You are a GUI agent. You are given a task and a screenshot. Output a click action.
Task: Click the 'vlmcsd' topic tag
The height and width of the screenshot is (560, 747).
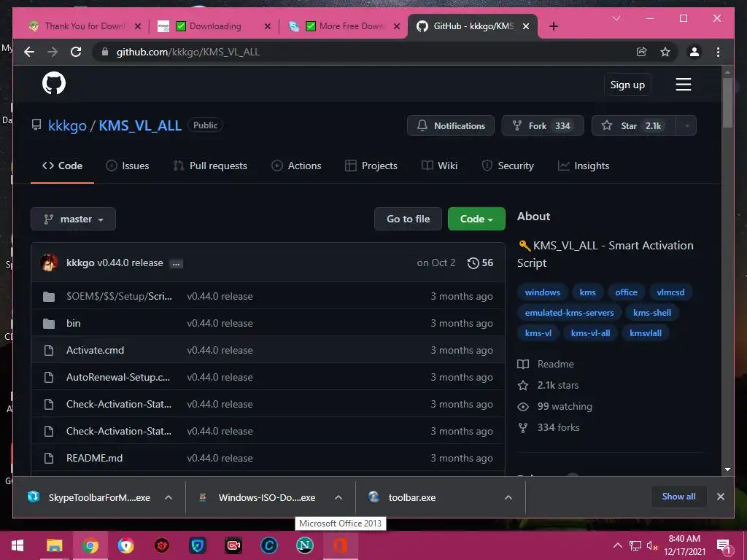[x=670, y=292]
